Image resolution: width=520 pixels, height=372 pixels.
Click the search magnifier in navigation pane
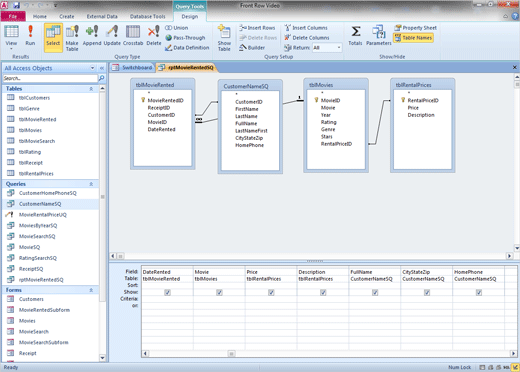coord(101,78)
